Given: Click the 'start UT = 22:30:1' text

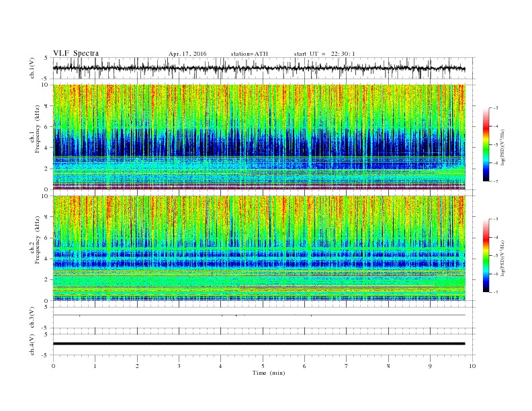Looking at the screenshot, I should point(324,54).
